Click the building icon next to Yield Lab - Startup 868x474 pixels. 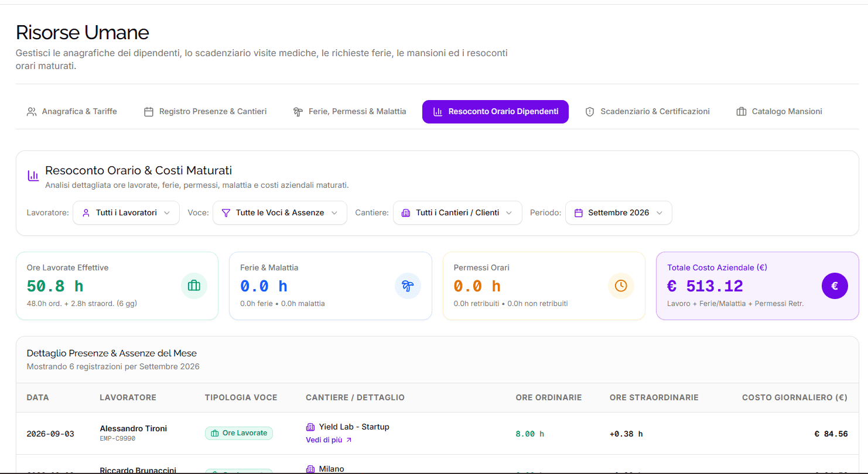[310, 427]
